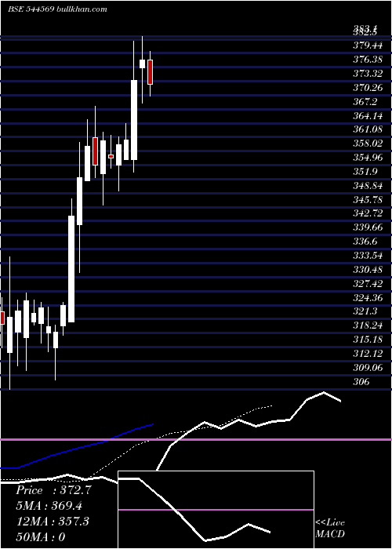This screenshot has width=392, height=549.
Task: Click the 351.9 price axis label
Action: pos(365,172)
